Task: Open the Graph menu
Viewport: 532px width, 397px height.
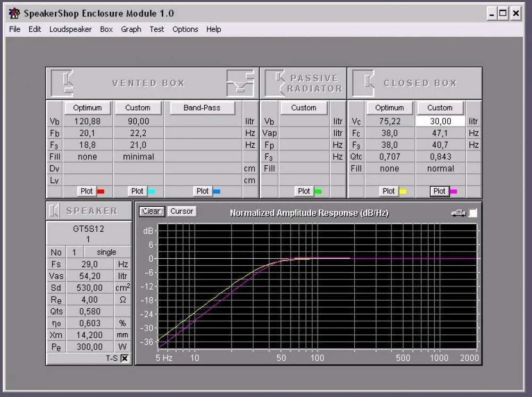Action: tap(131, 29)
